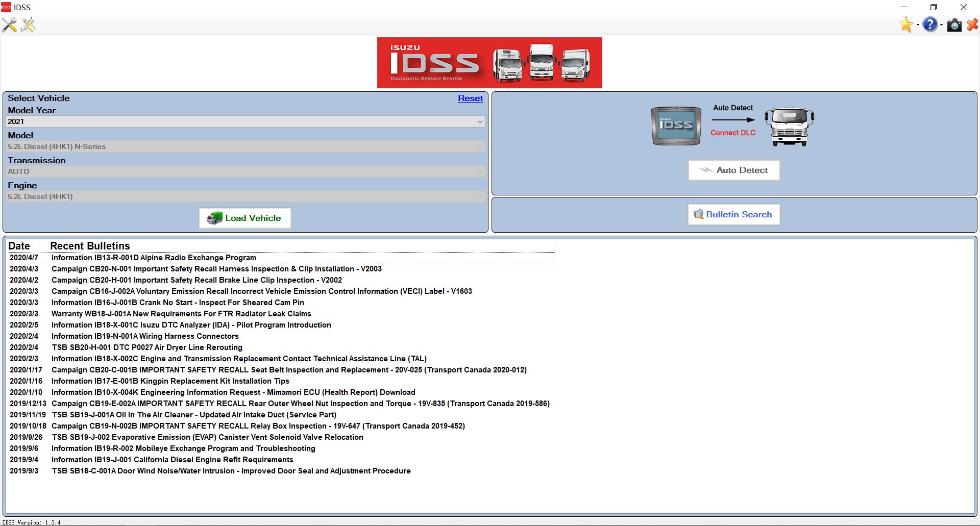Open the Model Year dropdown showing 2021
This screenshot has height=526, width=980.
245,121
